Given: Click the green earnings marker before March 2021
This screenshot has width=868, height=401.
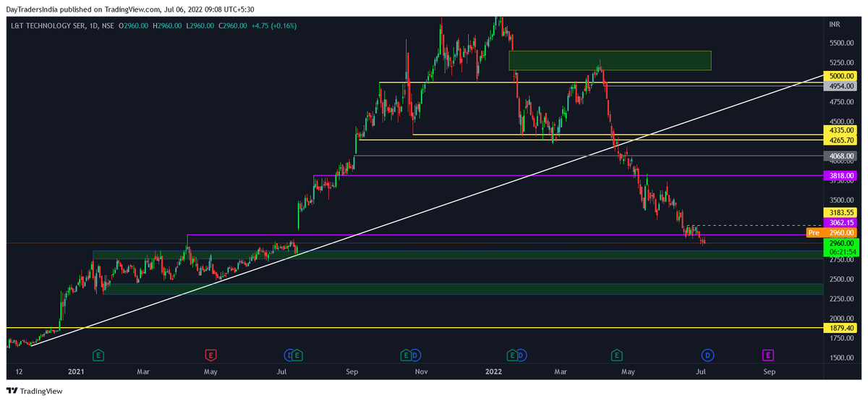Looking at the screenshot, I should 99,355.
